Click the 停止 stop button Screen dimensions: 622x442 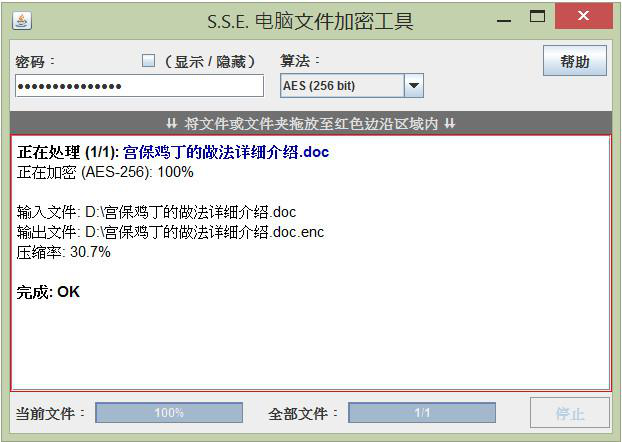point(570,413)
